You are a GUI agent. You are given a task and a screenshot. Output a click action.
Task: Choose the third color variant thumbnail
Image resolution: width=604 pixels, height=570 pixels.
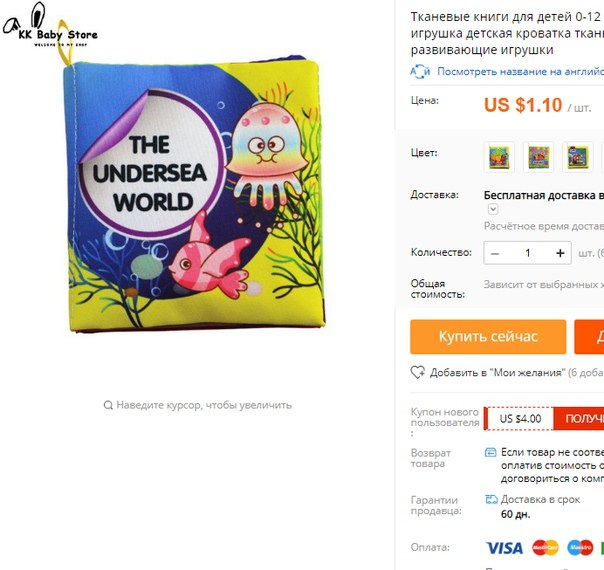point(578,157)
